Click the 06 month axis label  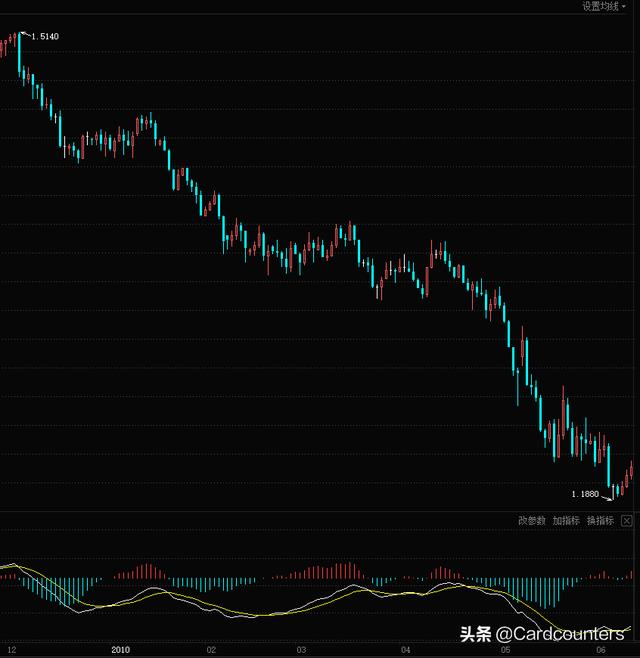tap(601, 650)
